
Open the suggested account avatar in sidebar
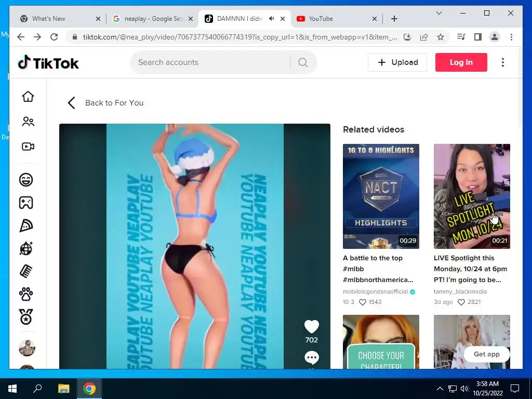point(27,348)
